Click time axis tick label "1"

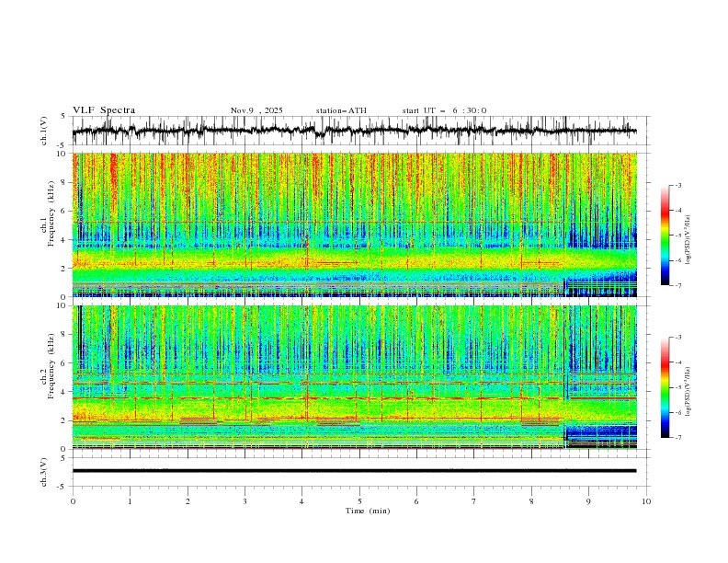[130, 501]
